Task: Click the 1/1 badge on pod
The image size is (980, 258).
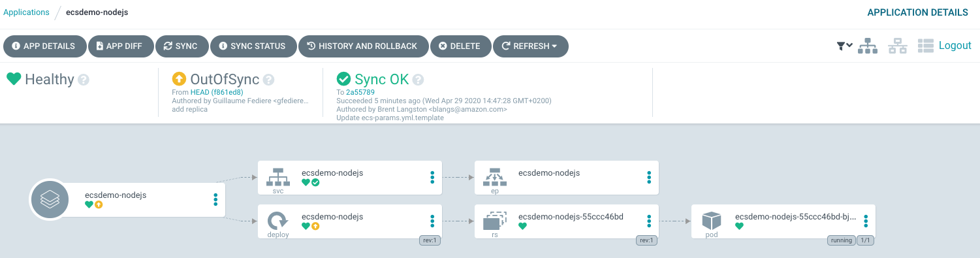Action: point(866,240)
